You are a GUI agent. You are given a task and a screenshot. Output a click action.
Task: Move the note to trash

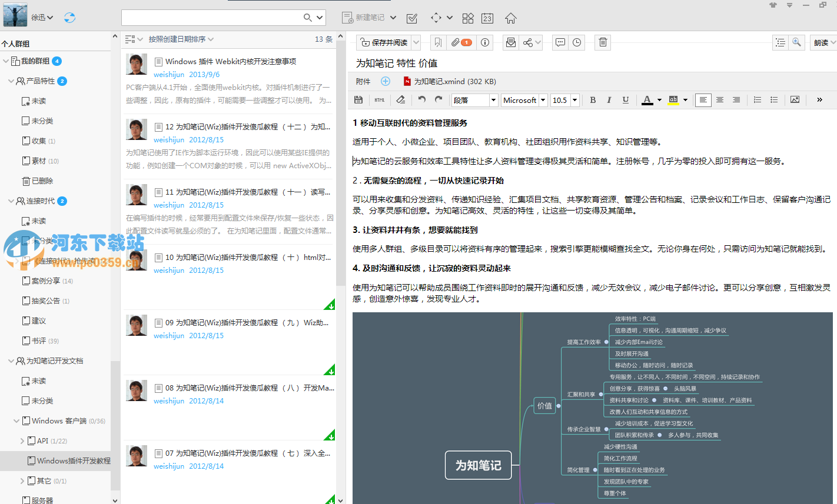pyautogui.click(x=602, y=42)
